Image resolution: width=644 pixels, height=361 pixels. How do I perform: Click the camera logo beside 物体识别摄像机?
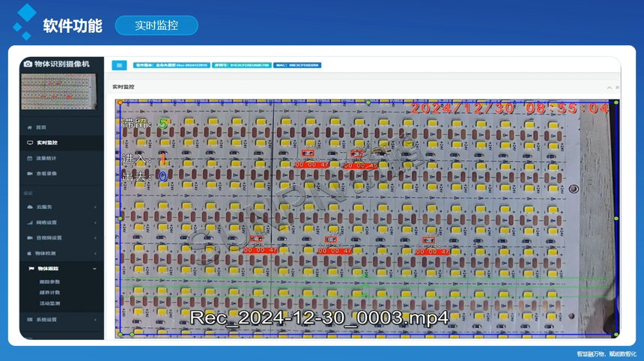click(x=28, y=64)
